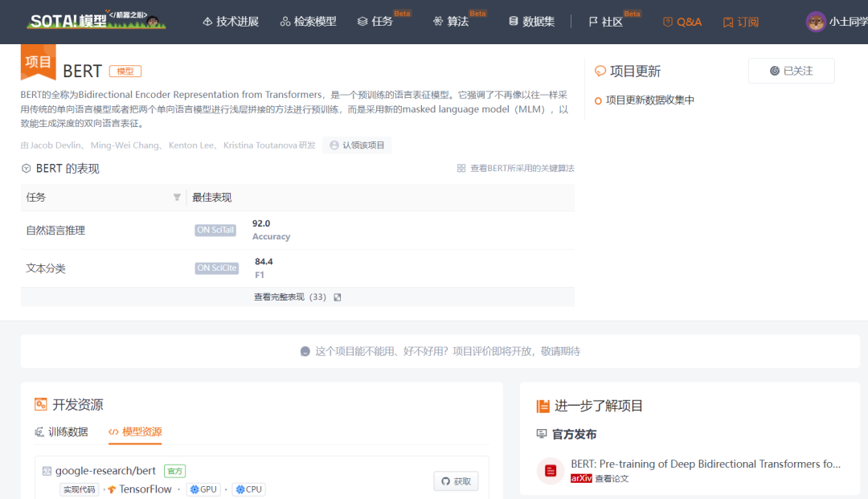This screenshot has width=868, height=499.
Task: Toggle the 已关注 follow state
Action: point(791,70)
